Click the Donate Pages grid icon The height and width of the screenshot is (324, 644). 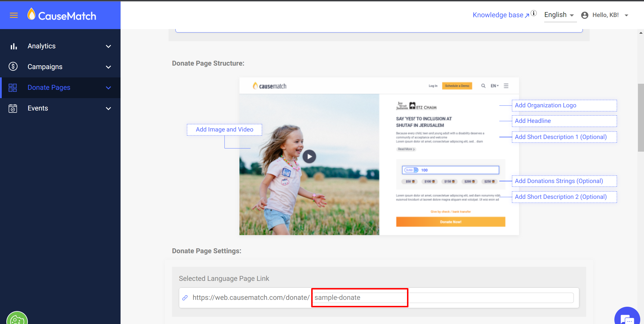point(13,87)
